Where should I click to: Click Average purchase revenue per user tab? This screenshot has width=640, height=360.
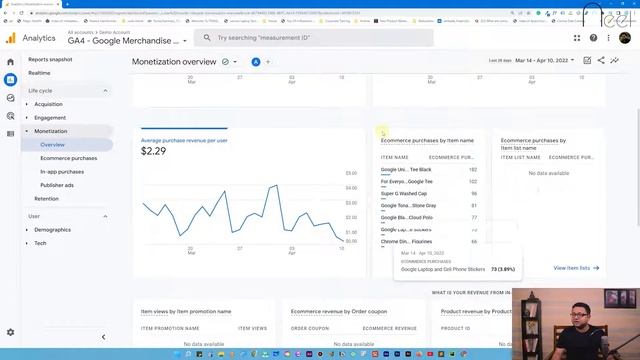pos(184,140)
